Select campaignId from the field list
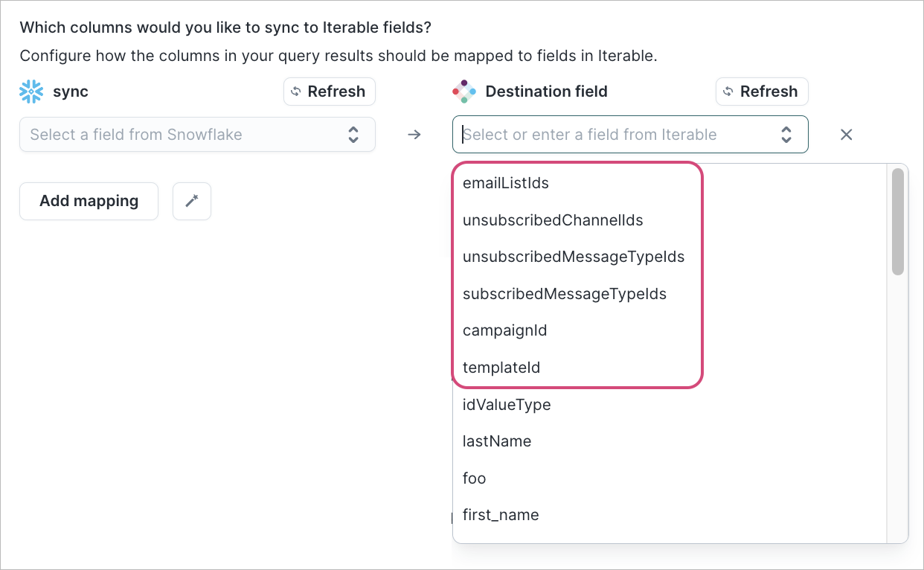Screen dimensions: 924x570 click(x=504, y=330)
